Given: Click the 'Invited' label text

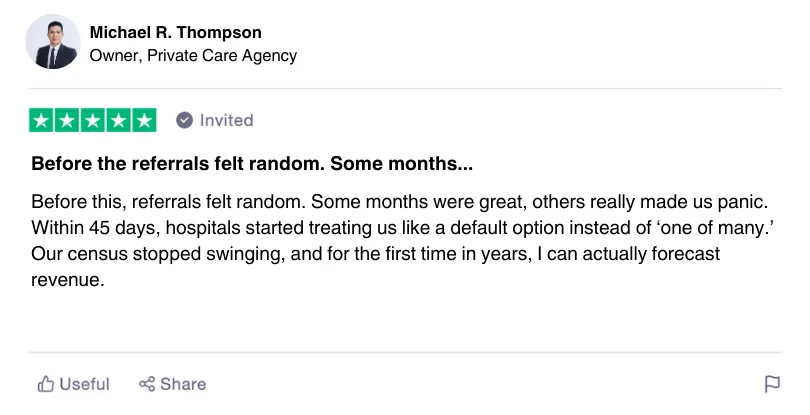Looking at the screenshot, I should pyautogui.click(x=226, y=120).
